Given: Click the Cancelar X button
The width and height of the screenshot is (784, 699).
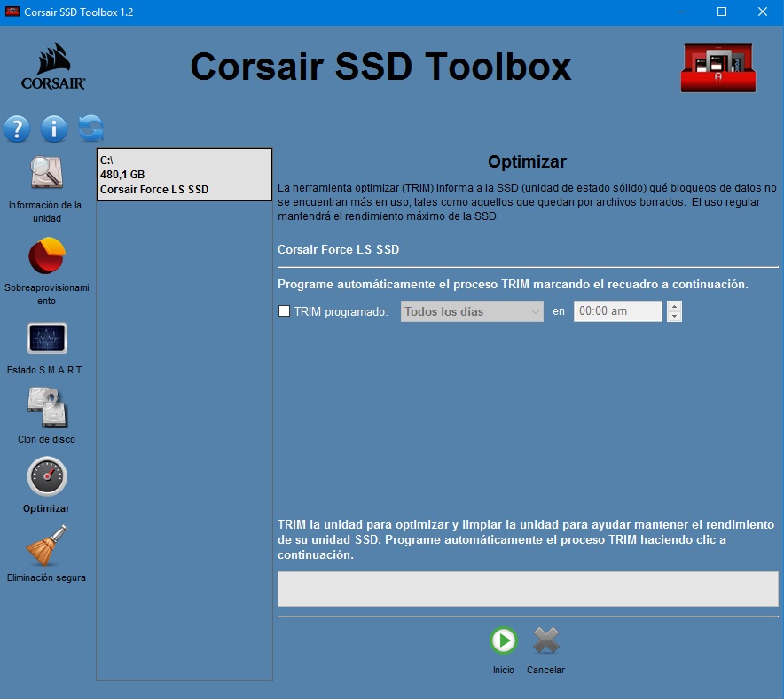Looking at the screenshot, I should coord(545,640).
